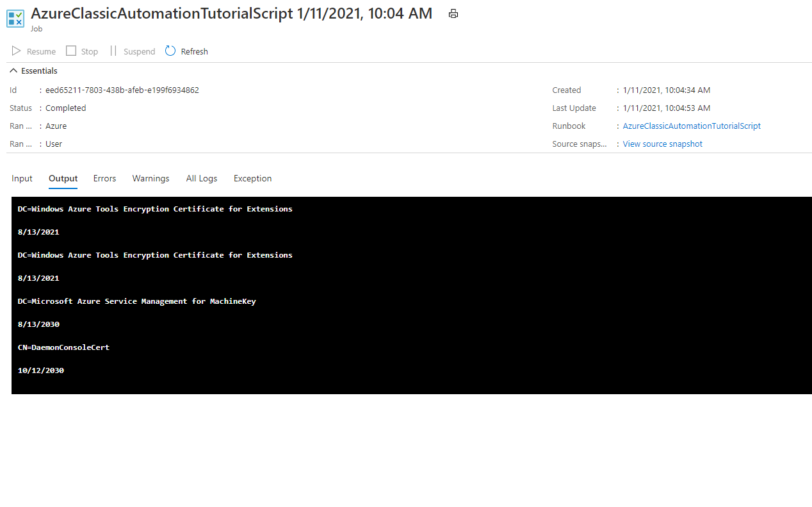This screenshot has width=812, height=507.
Task: Click the Job runbook icon beside the title
Action: coord(15,18)
